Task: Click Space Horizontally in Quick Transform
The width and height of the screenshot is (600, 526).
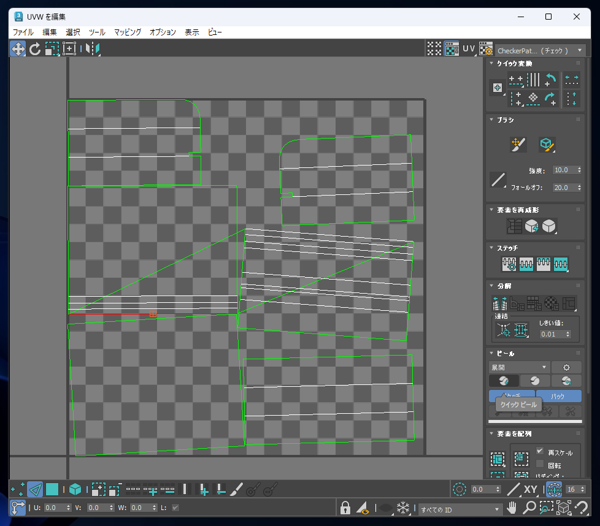Action: [x=572, y=80]
